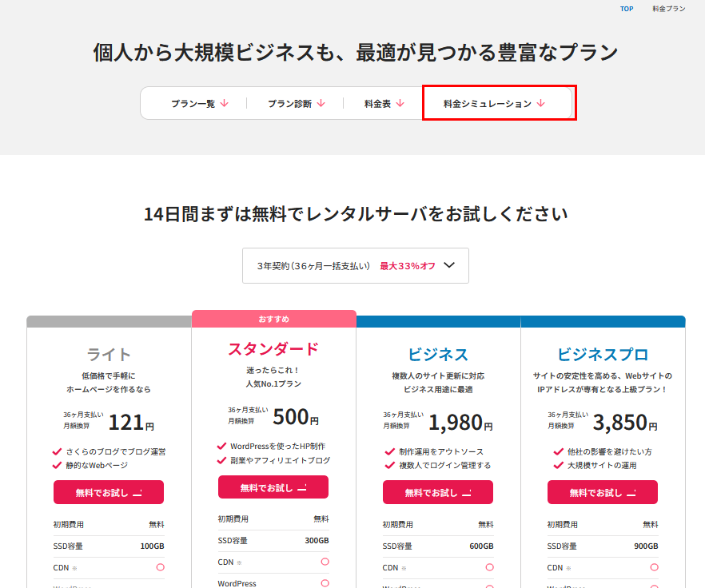Expand the highlighted 料金シミュレーション section
705x588 pixels.
(x=494, y=103)
